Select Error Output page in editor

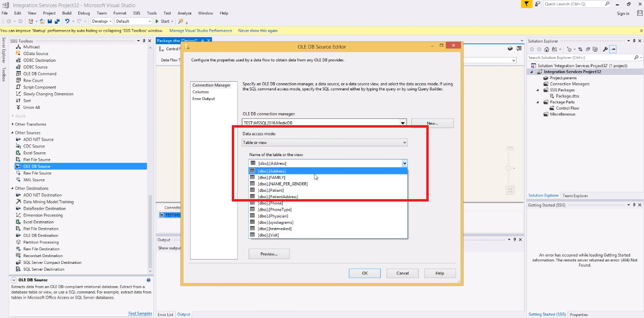click(204, 99)
